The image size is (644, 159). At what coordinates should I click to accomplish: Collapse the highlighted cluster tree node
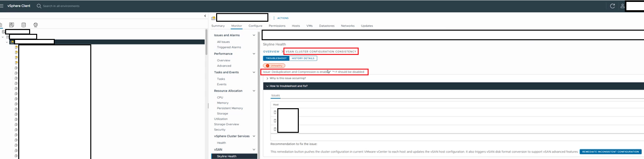click(7, 42)
